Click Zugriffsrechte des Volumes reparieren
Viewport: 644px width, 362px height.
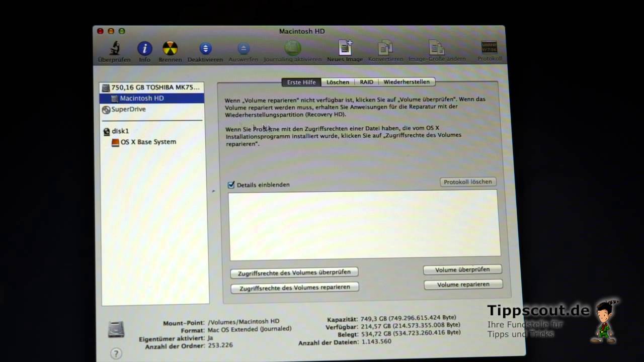point(295,288)
